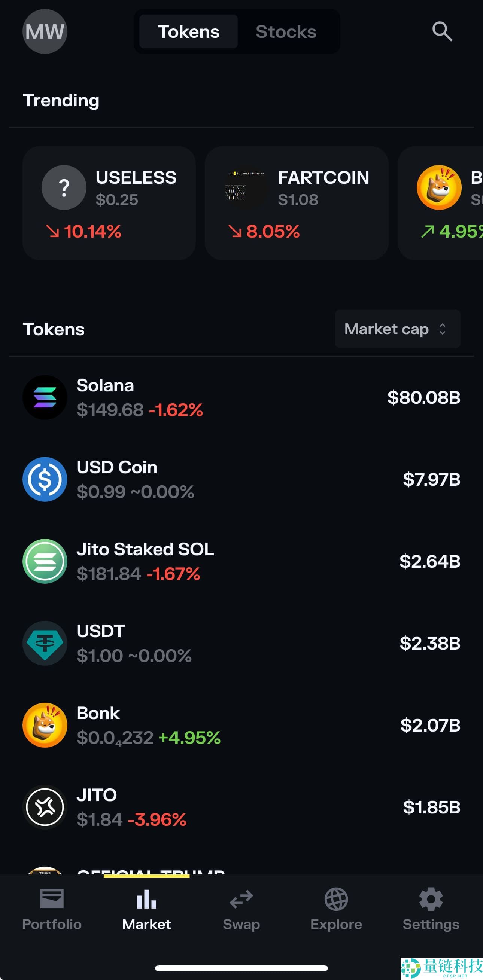
Task: Tap the Solana token logo
Action: coord(45,397)
